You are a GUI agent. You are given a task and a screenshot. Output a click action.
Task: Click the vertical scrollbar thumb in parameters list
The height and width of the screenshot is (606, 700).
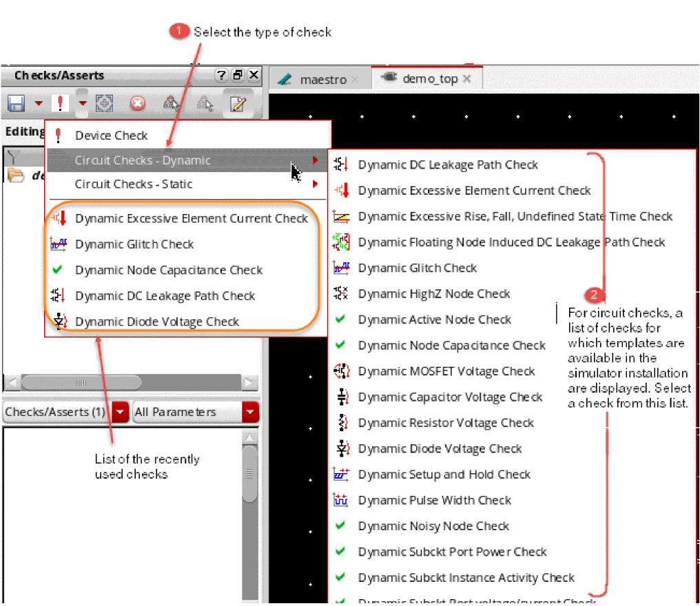click(x=249, y=474)
